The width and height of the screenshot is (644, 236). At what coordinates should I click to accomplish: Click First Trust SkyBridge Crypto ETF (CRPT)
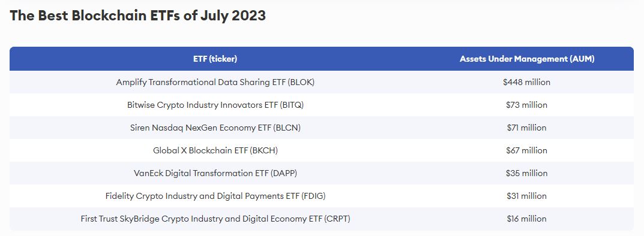[x=215, y=219]
